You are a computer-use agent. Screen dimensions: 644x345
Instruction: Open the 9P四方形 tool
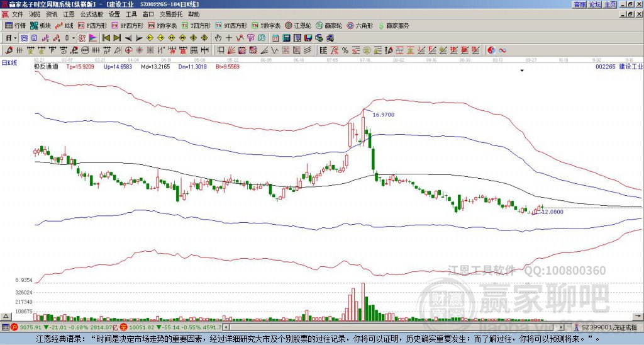tap(127, 25)
